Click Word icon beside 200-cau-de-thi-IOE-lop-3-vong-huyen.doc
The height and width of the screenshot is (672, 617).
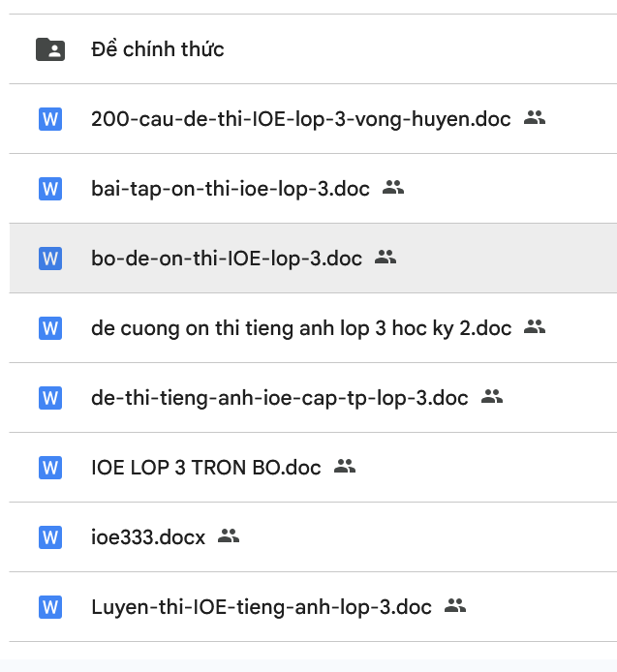(49, 119)
